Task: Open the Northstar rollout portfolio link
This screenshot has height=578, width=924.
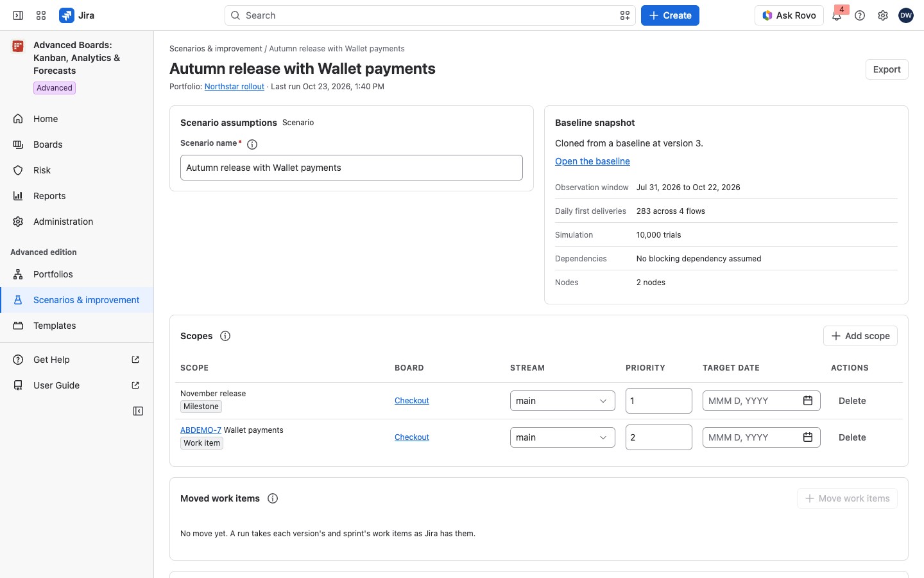Action: click(234, 87)
